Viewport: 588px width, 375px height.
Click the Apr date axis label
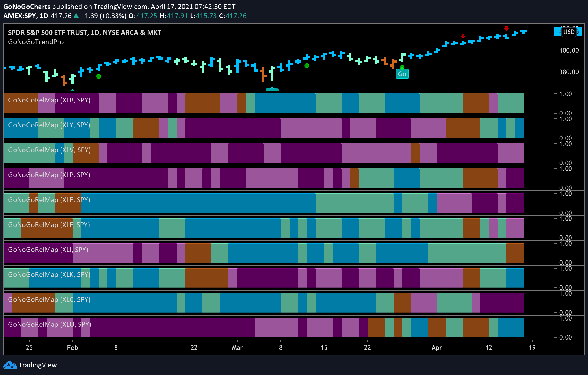(x=437, y=348)
